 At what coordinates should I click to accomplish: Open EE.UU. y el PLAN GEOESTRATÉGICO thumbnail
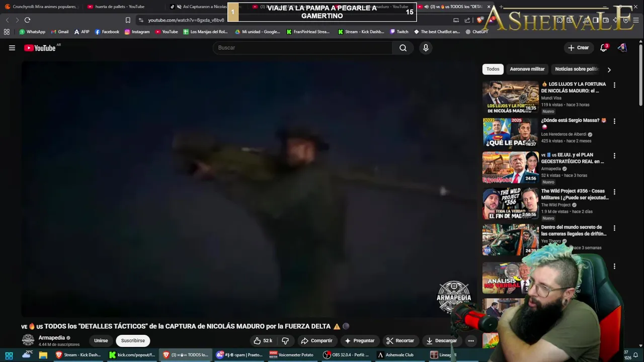tap(510, 168)
